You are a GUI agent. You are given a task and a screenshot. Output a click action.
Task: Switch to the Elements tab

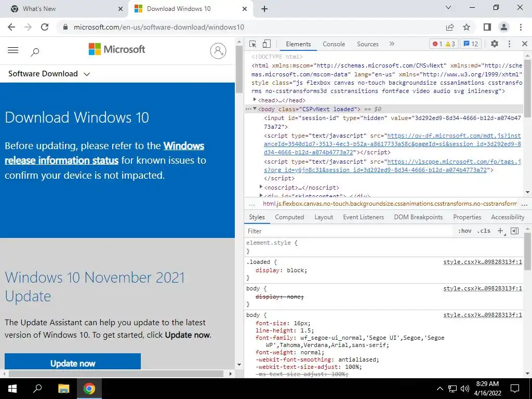pos(298,44)
